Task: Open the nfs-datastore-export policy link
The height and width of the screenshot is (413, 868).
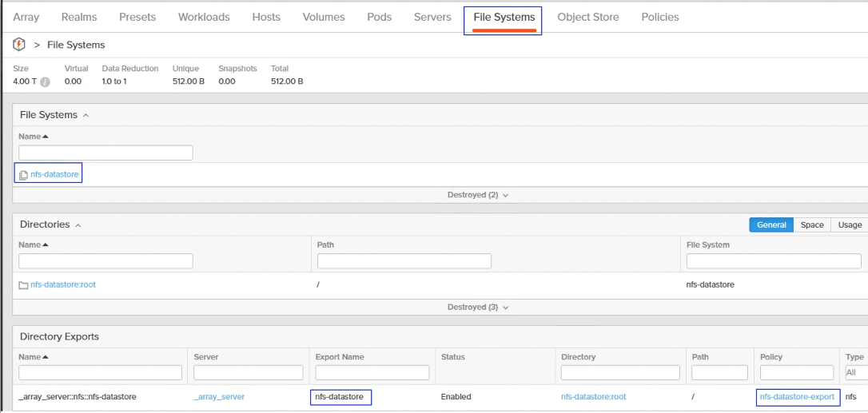Action: [797, 397]
